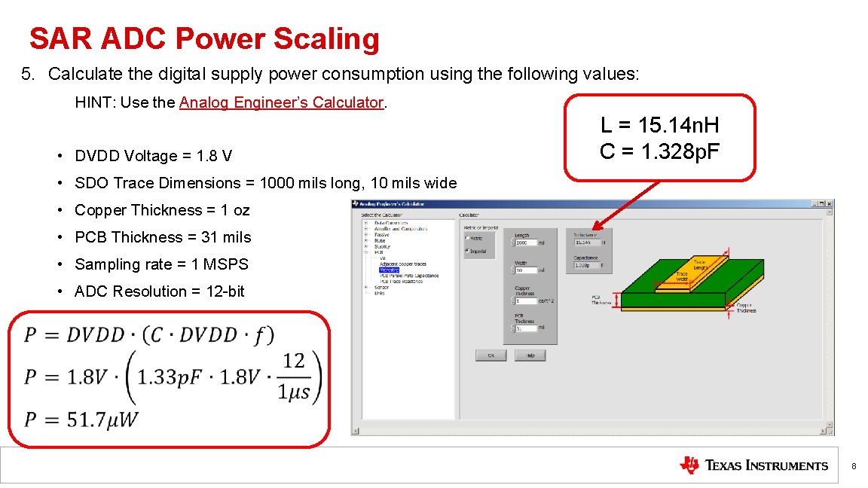Expand the Passive category
Viewport: 868px width, 488px height.
tap(365, 234)
